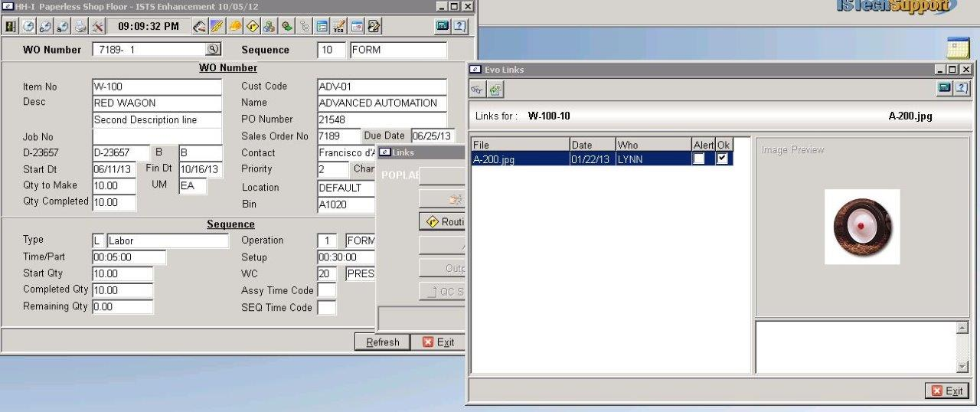Click the Fin Dt field 10/16/13

point(201,169)
